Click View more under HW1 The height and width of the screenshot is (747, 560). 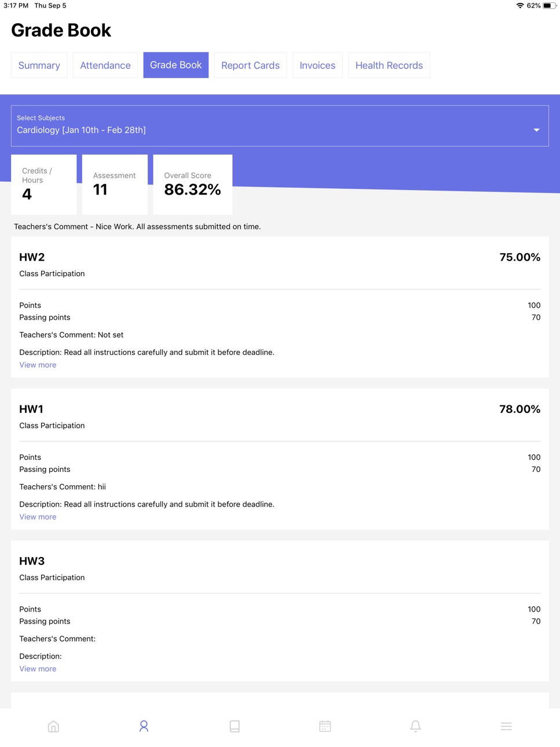click(38, 517)
